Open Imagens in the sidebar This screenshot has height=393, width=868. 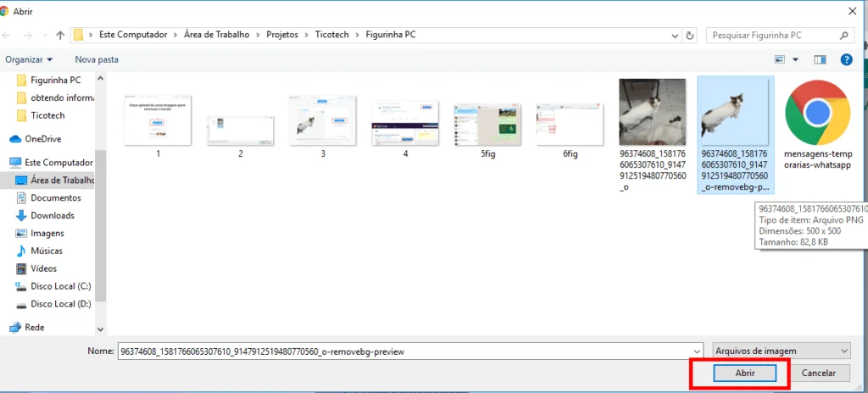(40, 234)
